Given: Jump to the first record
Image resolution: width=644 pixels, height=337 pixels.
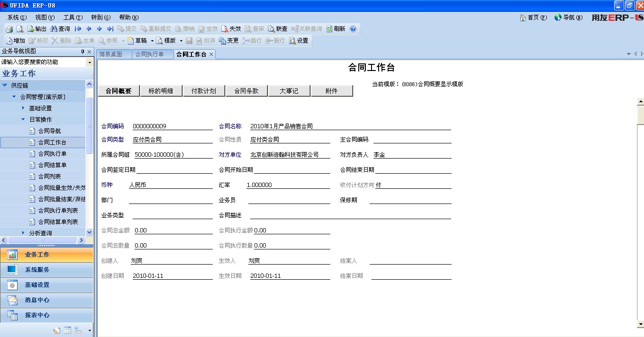Looking at the screenshot, I should (78, 29).
